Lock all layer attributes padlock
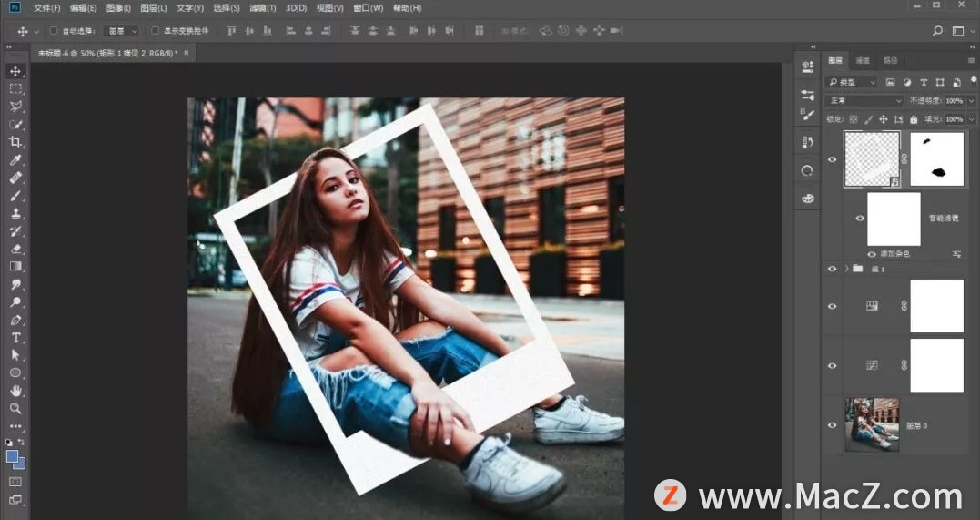Screen dimensions: 980x520 [x=914, y=119]
